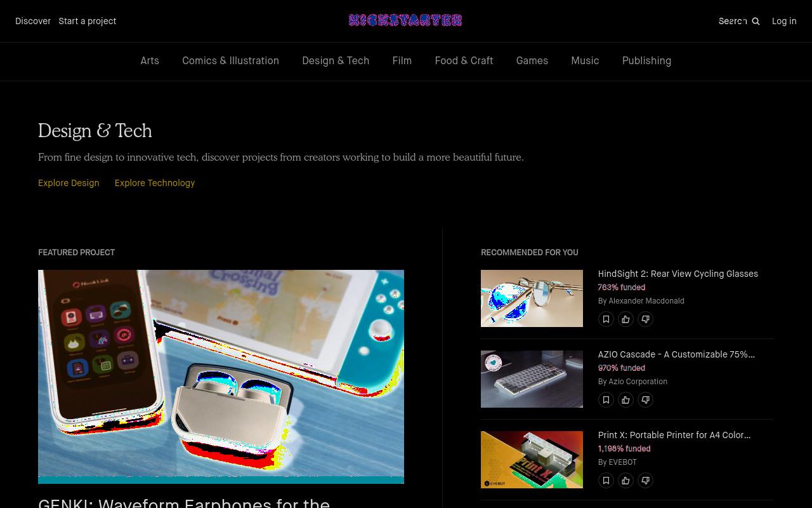Thumbs up the Print X project
Screen dimensions: 812x508
pyautogui.click(x=625, y=481)
